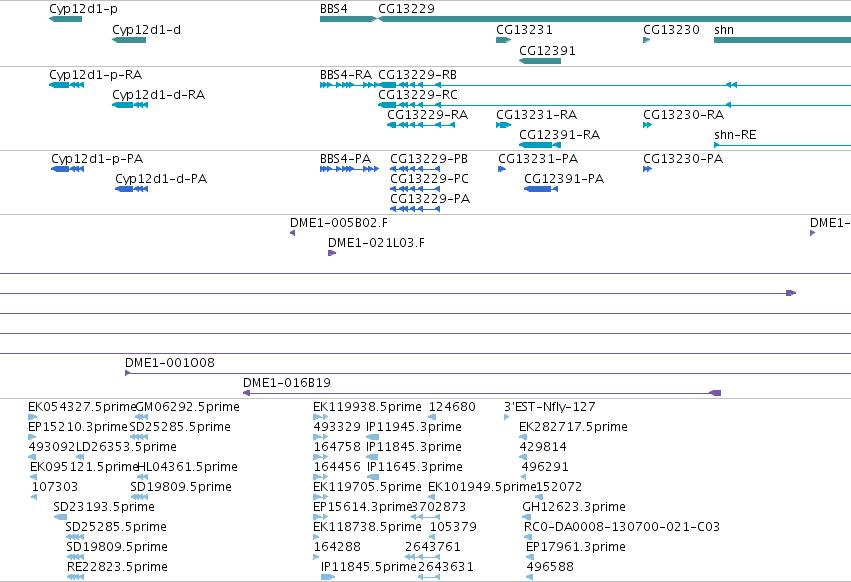Click the BBS4-RA transcript

[348, 85]
